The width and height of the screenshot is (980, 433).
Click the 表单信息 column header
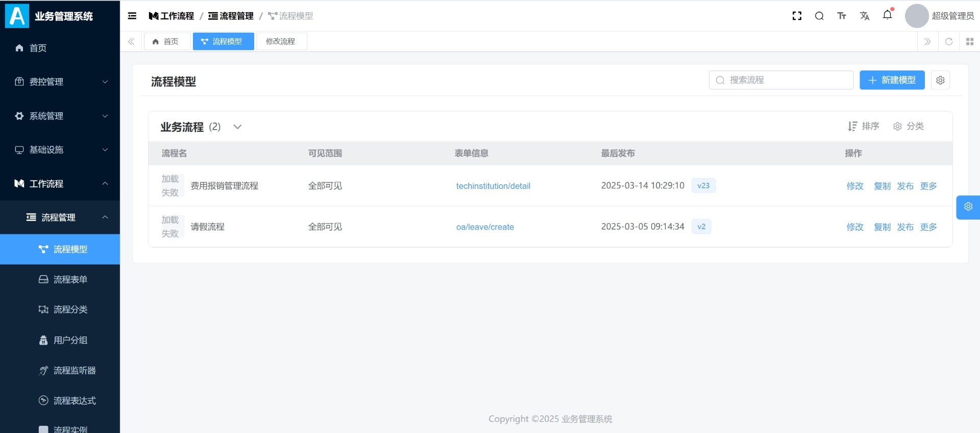tap(472, 153)
